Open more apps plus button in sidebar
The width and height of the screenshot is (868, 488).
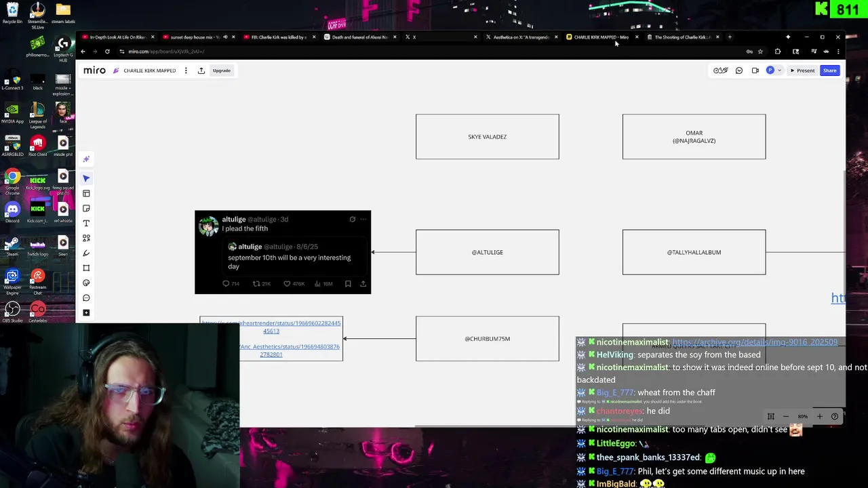click(x=86, y=313)
